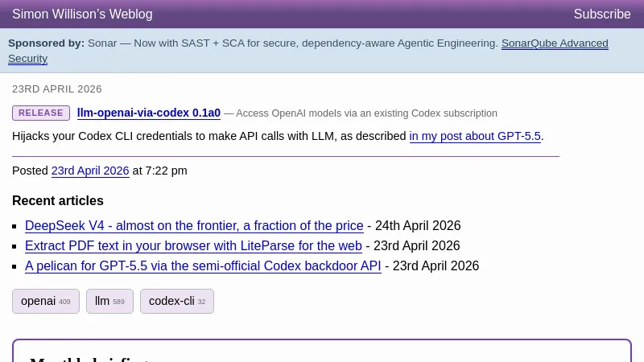Read the DeepSeek V4 frontier article
The width and height of the screenshot is (644, 362).
194,226
